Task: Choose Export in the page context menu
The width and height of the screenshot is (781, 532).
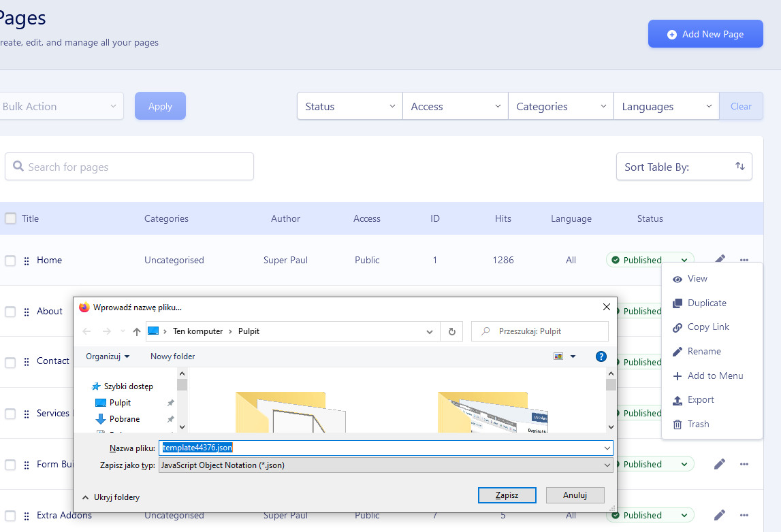Action: coord(701,399)
